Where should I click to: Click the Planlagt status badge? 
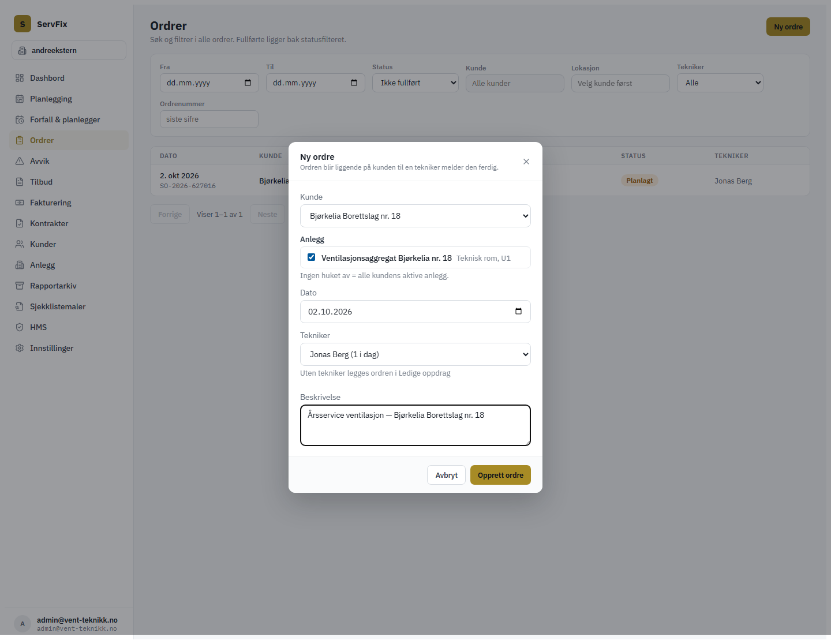tap(639, 181)
